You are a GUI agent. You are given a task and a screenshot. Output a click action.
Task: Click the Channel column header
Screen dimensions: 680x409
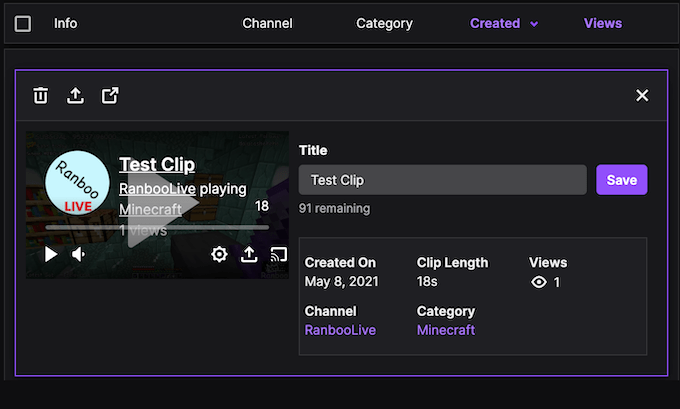coord(267,23)
